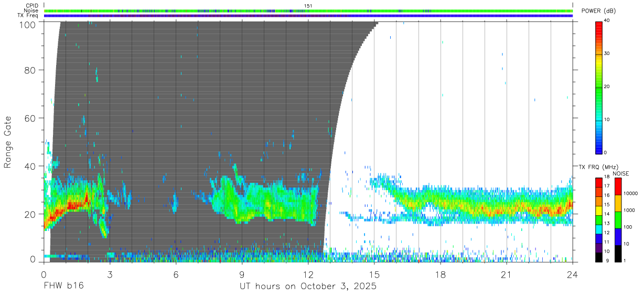Click the TX FRQ (MHz) color scale bar
Image resolution: width=644 pixels, height=297 pixels.
(599, 219)
